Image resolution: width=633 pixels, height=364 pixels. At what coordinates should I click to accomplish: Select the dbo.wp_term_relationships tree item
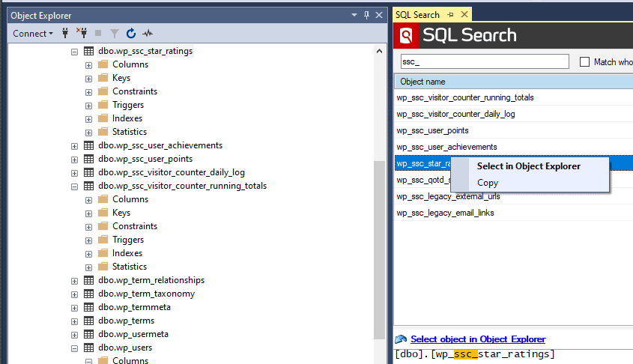pyautogui.click(x=151, y=280)
